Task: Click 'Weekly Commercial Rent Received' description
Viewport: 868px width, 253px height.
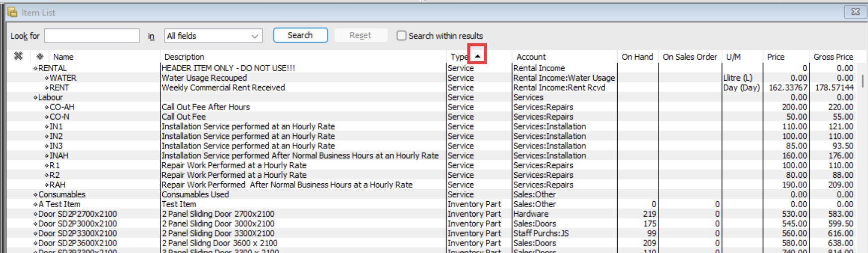Action: [x=223, y=88]
